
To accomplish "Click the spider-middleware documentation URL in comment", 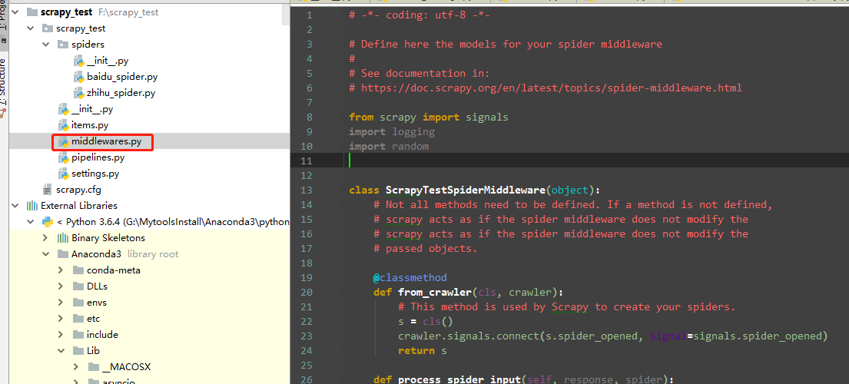I will (551, 88).
